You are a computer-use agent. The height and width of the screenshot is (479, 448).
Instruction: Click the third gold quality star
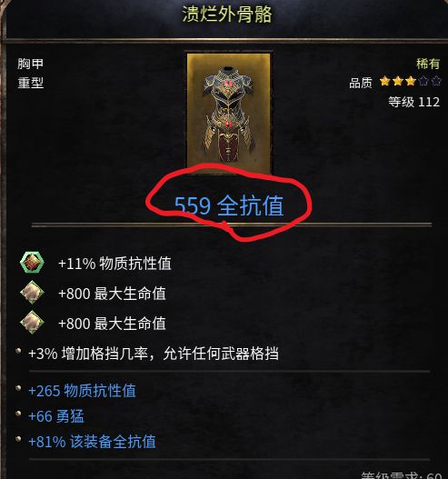pos(411,82)
